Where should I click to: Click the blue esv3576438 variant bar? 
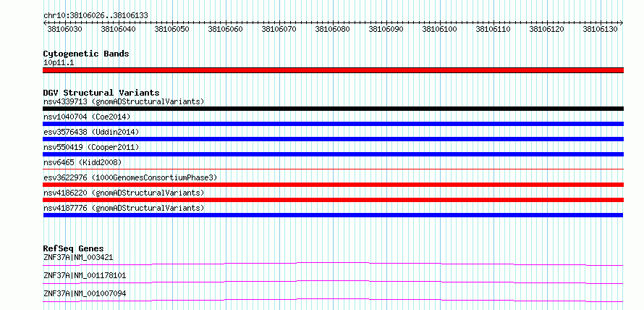pos(333,139)
